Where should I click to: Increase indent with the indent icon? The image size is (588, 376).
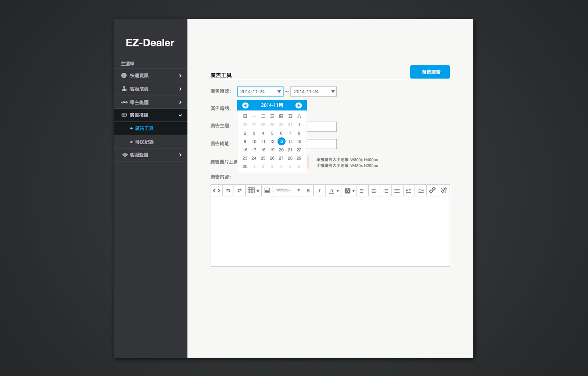click(409, 191)
